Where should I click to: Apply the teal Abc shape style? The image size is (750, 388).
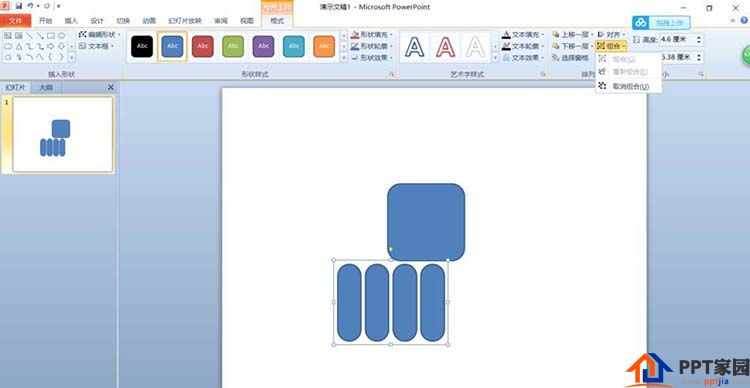pyautogui.click(x=294, y=46)
